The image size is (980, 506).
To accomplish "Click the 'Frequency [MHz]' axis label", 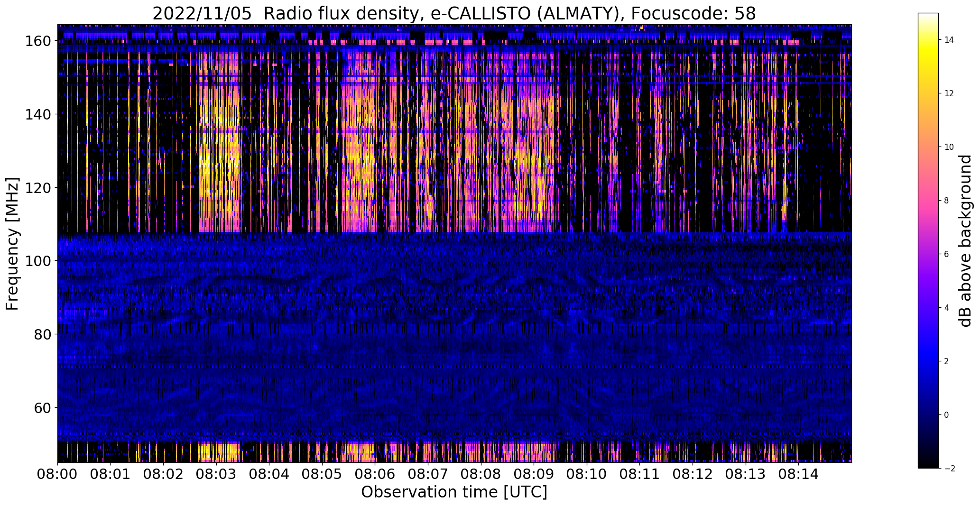I will pyautogui.click(x=13, y=244).
